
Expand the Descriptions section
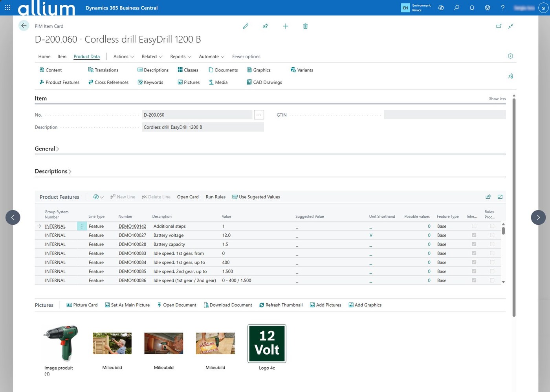click(53, 172)
